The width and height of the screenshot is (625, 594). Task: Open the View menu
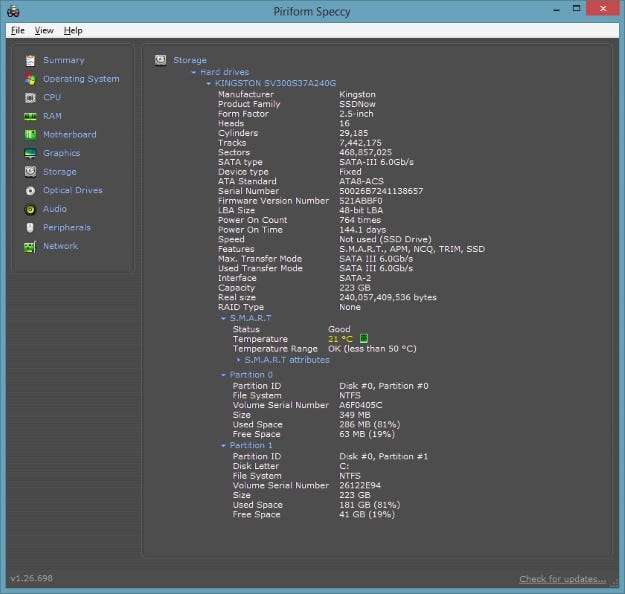coord(44,31)
